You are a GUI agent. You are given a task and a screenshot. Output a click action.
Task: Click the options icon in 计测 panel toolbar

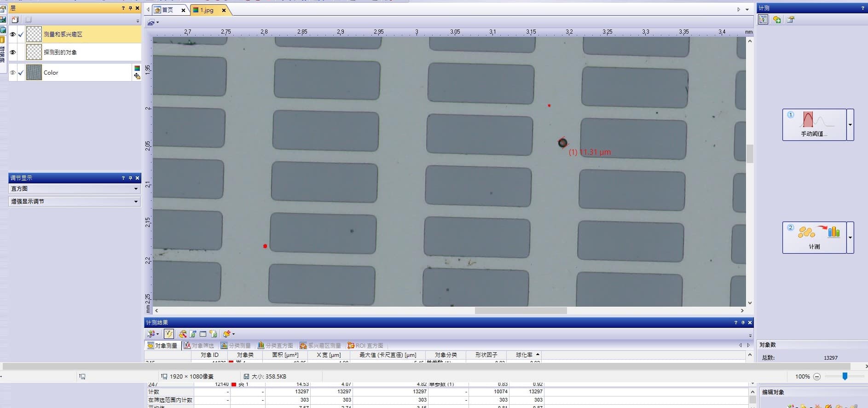coord(791,19)
